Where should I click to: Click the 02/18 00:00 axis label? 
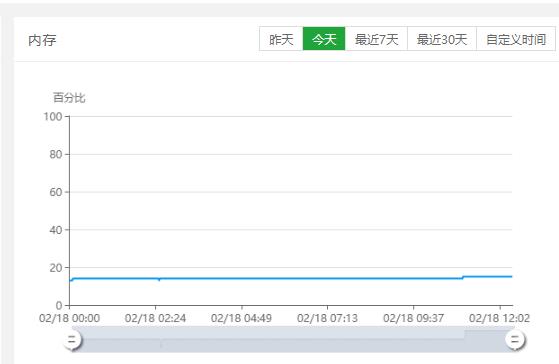[x=70, y=318]
